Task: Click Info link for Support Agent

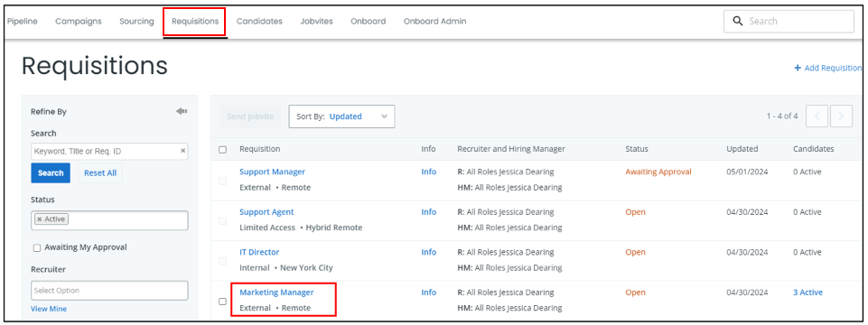Action: 429,212
